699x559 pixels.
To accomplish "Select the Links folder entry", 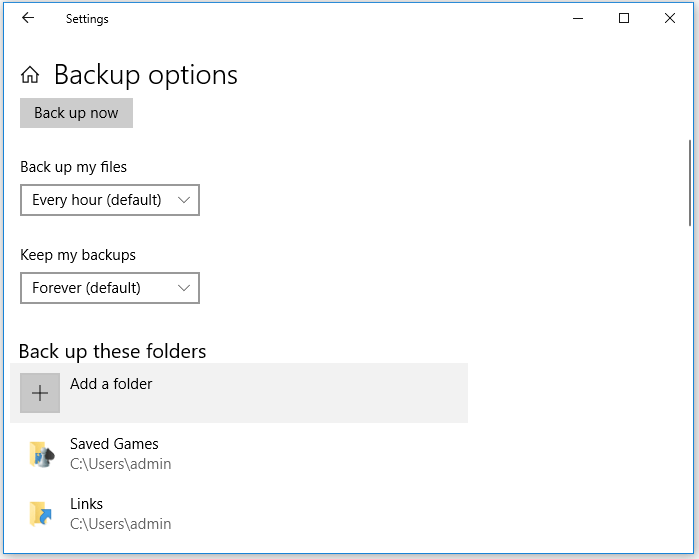I will coord(239,514).
